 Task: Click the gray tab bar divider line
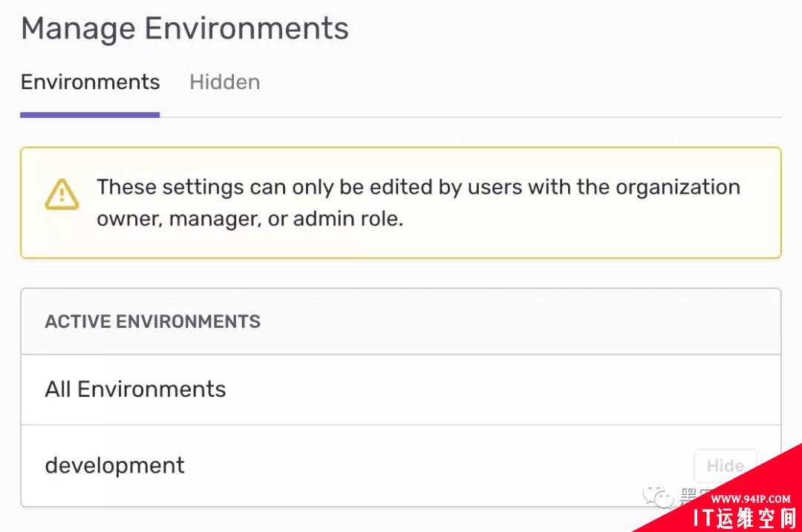click(471, 117)
